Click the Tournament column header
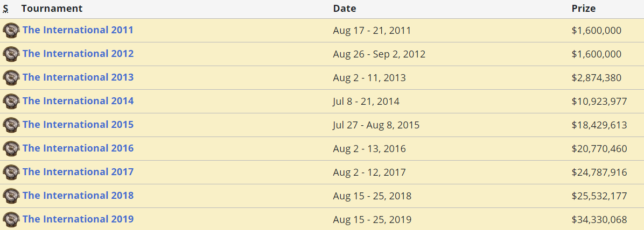Viewport: 644px width, 230px height. pyautogui.click(x=52, y=8)
